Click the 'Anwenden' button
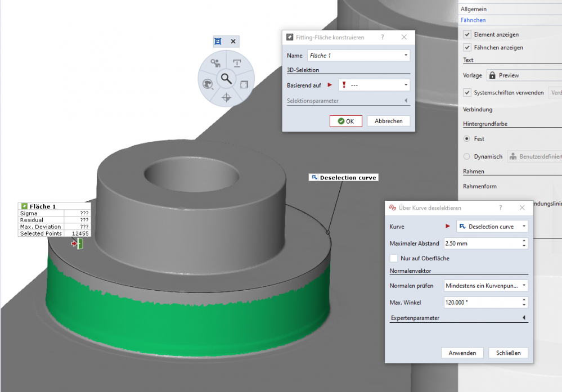562x392 pixels. [462, 353]
